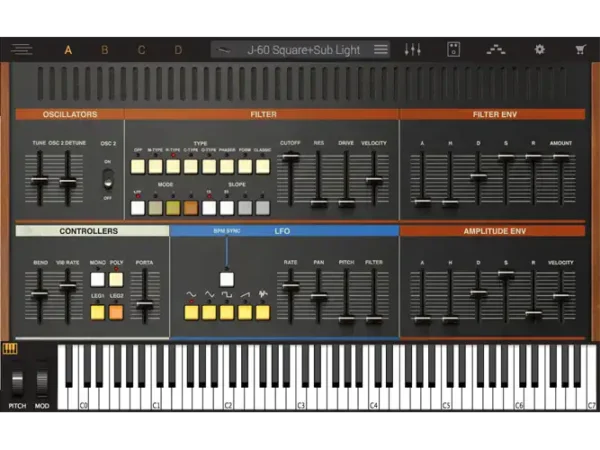
Task: Switch to part B
Action: pos(104,50)
